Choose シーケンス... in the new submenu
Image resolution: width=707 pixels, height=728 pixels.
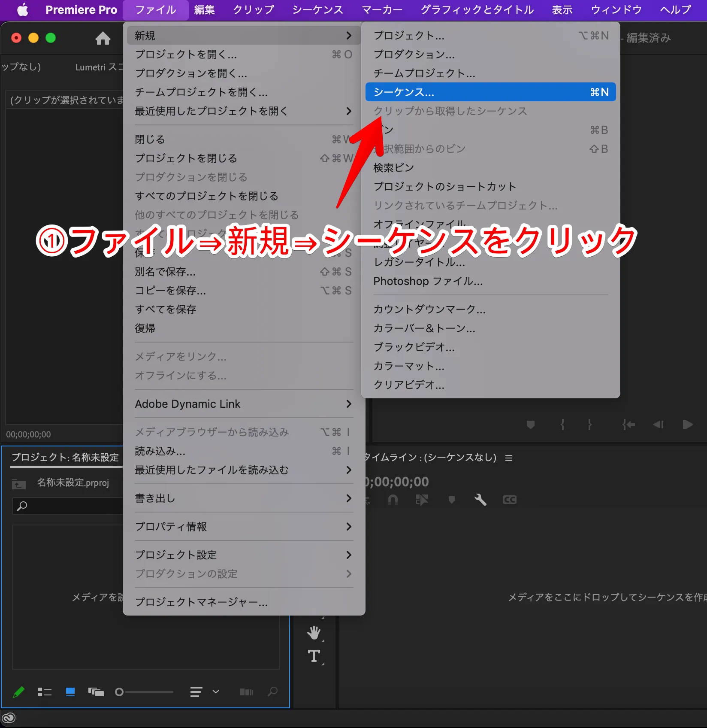490,92
